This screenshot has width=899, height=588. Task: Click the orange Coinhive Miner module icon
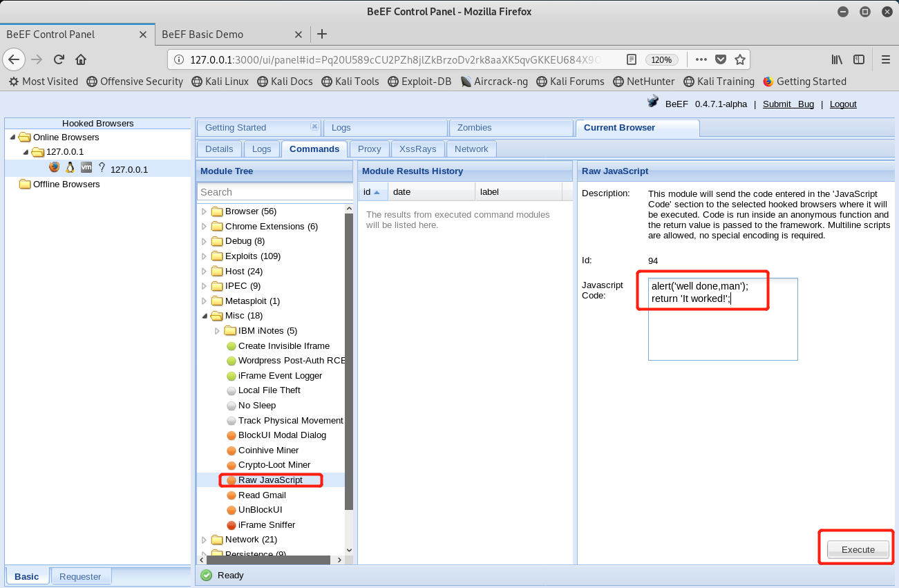click(231, 451)
